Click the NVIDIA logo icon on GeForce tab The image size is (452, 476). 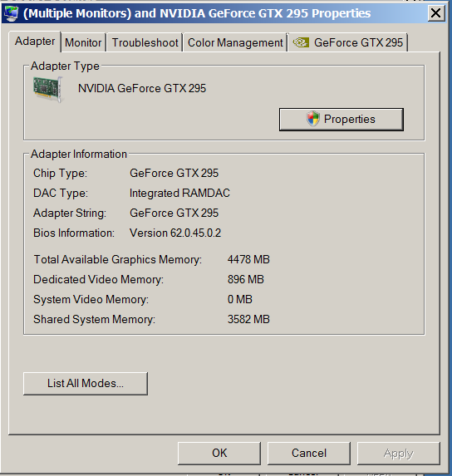click(301, 42)
